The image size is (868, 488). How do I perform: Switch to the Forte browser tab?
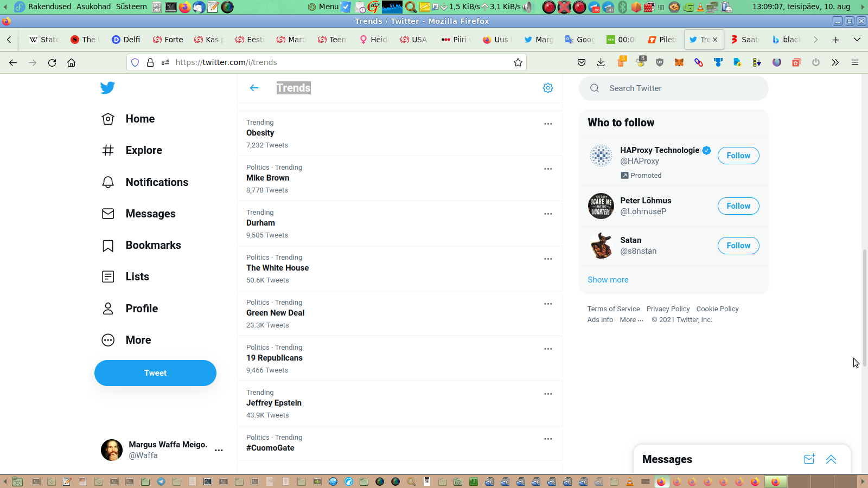point(168,40)
